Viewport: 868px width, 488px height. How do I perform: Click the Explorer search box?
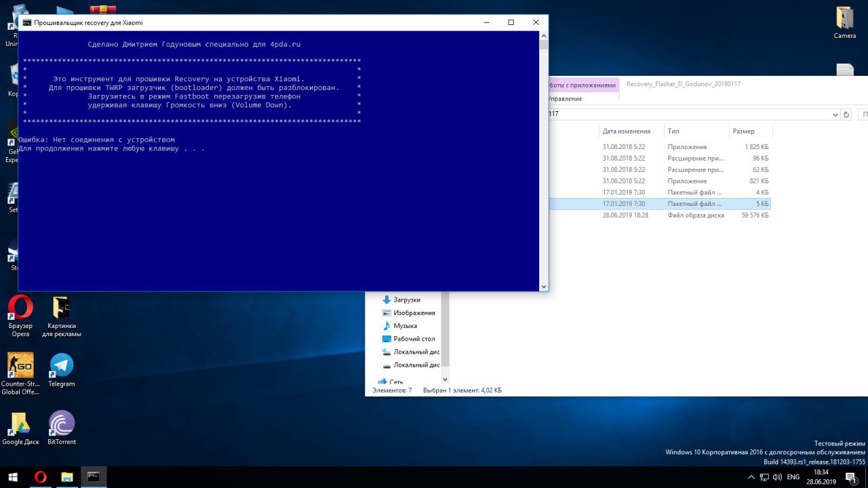[x=863, y=115]
